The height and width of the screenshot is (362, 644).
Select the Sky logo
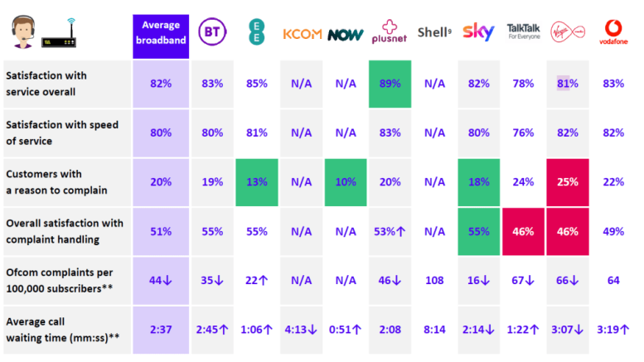click(x=478, y=33)
